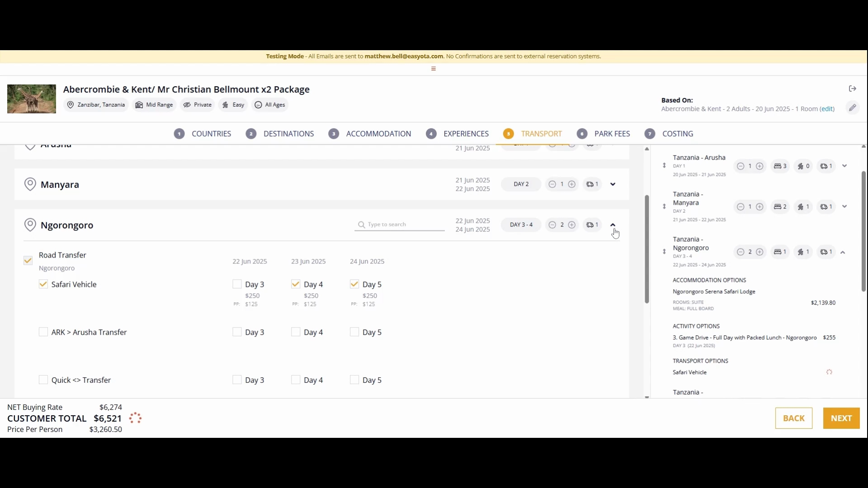This screenshot has height=488, width=868.
Task: Click the Easy difficulty tag
Action: point(233,105)
